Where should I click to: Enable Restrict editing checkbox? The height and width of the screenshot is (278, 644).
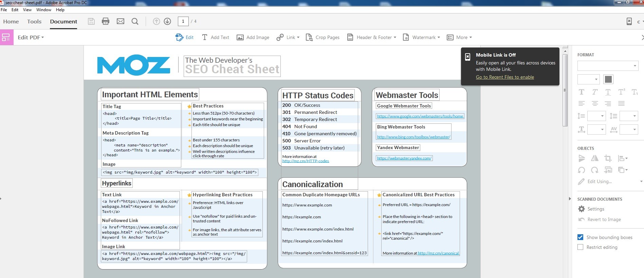581,247
